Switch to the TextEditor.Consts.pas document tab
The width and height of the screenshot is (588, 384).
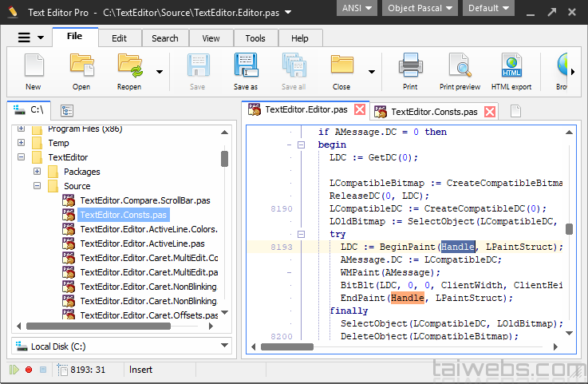[434, 112]
